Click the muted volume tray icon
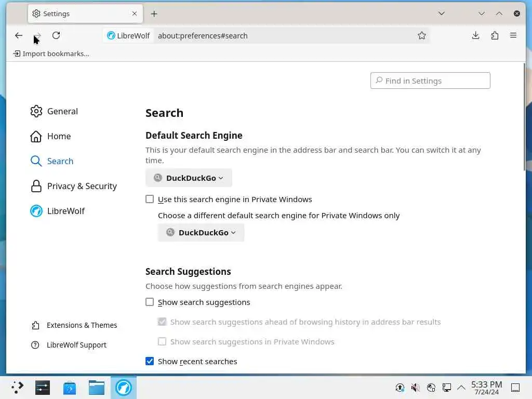The height and width of the screenshot is (399, 532). (415, 388)
